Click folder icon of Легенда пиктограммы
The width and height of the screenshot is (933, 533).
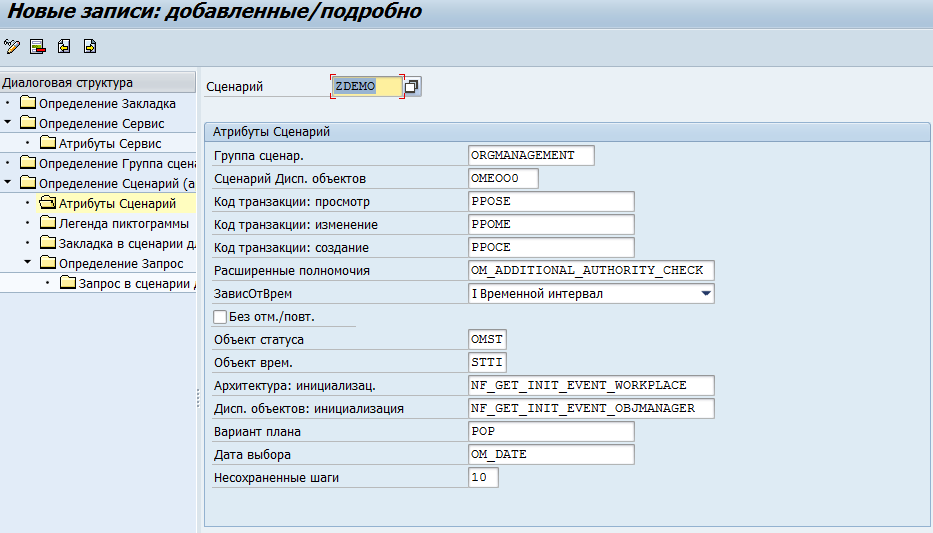click(x=48, y=223)
